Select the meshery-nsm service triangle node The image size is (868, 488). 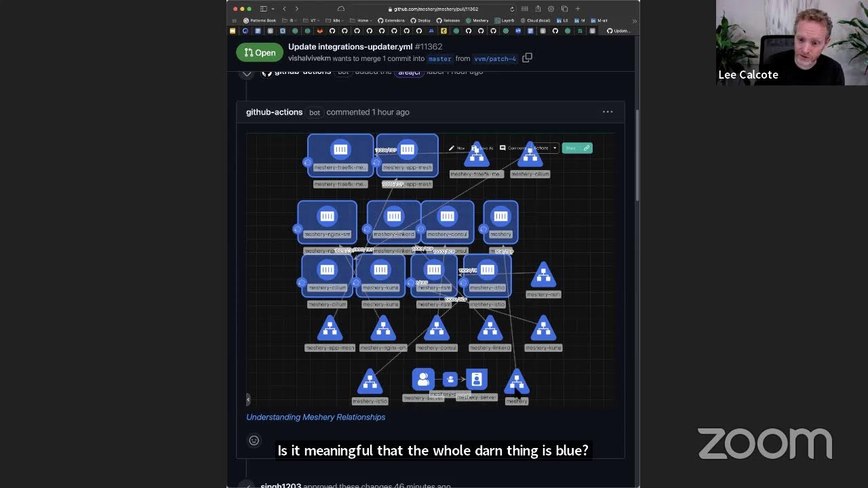(x=543, y=275)
